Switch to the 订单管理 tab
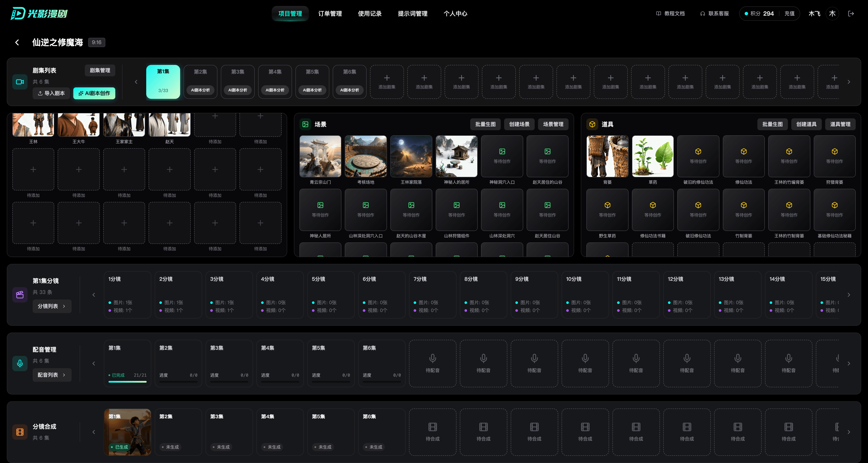 tap(330, 14)
